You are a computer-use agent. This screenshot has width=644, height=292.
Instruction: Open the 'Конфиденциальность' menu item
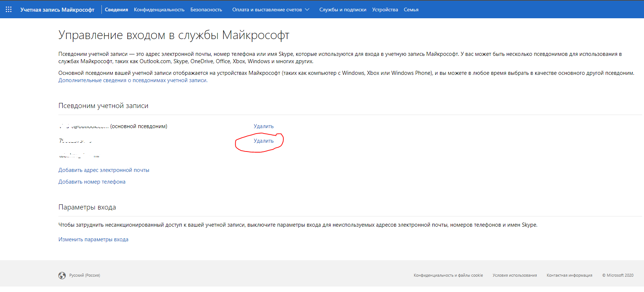(159, 10)
